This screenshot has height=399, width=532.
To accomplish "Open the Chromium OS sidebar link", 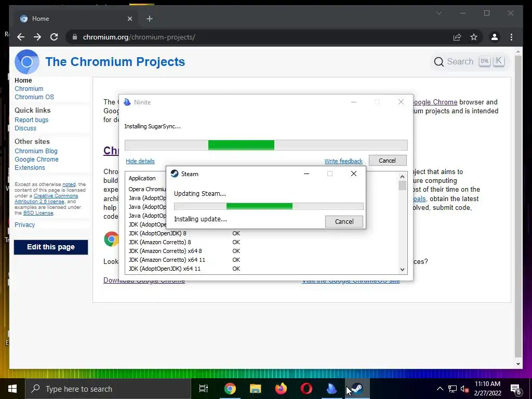I will pyautogui.click(x=34, y=97).
